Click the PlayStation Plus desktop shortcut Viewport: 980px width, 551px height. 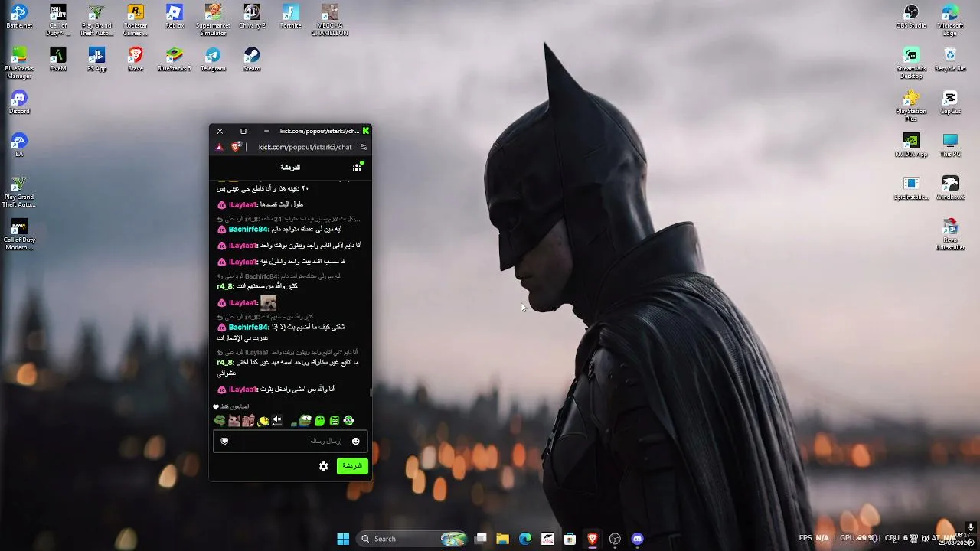pos(911,106)
